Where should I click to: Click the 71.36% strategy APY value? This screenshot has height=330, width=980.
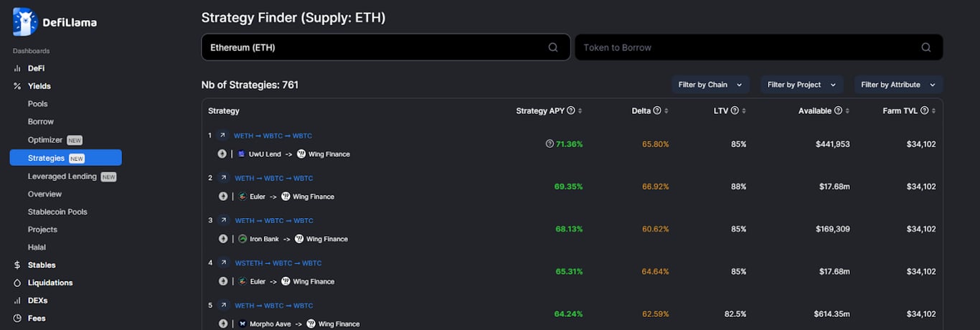click(x=570, y=144)
